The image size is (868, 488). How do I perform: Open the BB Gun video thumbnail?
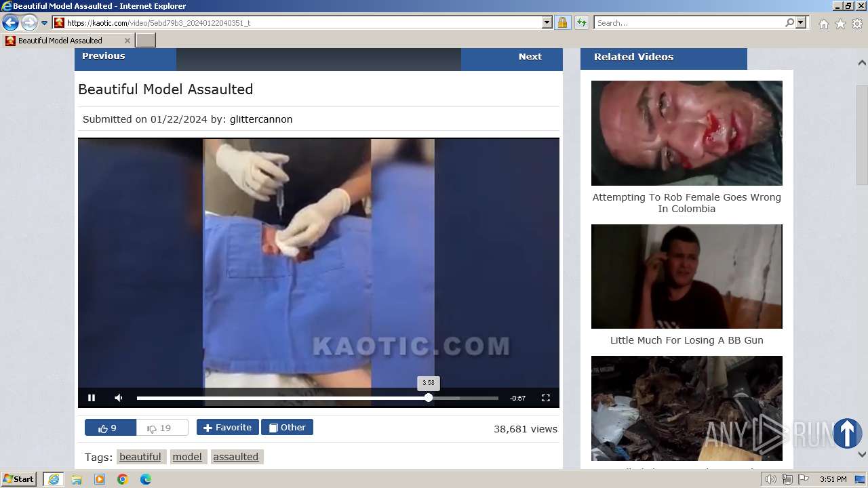[687, 277]
